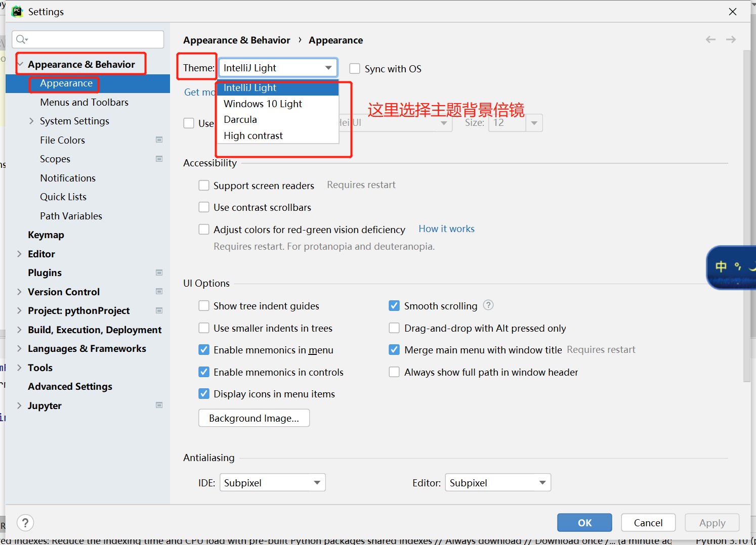Viewport: 756px width, 545px height.
Task: Collapse the Appearance & Behavior section
Action: (x=20, y=64)
